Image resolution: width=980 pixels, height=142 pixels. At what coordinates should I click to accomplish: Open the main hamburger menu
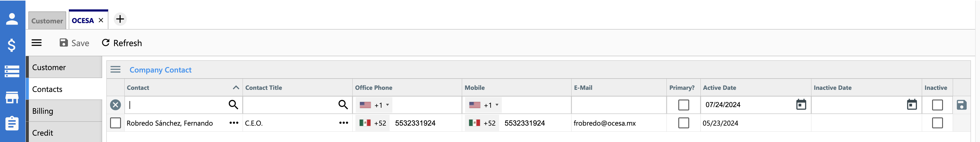click(36, 43)
